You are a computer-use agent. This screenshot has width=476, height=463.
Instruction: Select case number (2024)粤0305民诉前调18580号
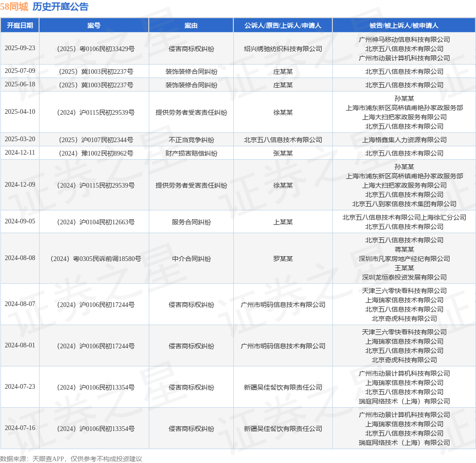coord(96,259)
